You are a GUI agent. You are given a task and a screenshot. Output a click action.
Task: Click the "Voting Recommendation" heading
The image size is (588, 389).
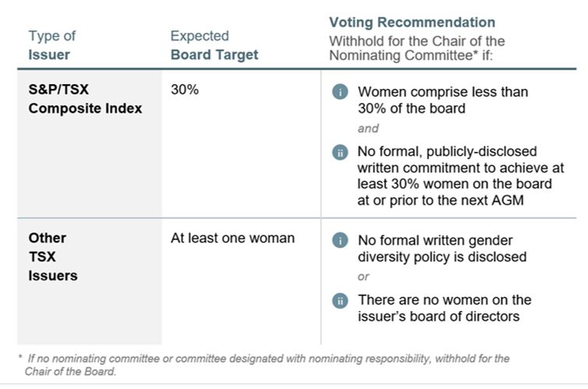point(412,23)
